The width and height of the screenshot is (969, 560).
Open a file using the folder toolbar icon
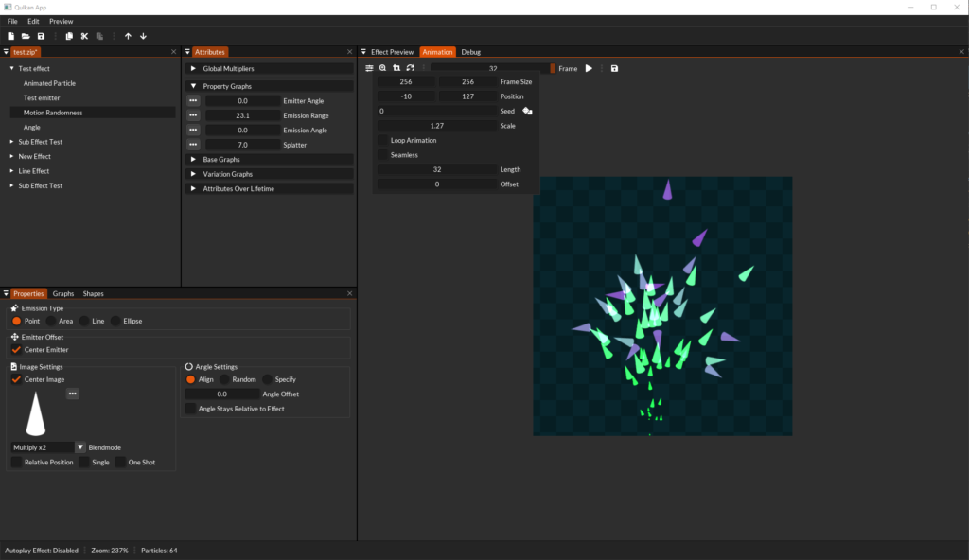(26, 35)
